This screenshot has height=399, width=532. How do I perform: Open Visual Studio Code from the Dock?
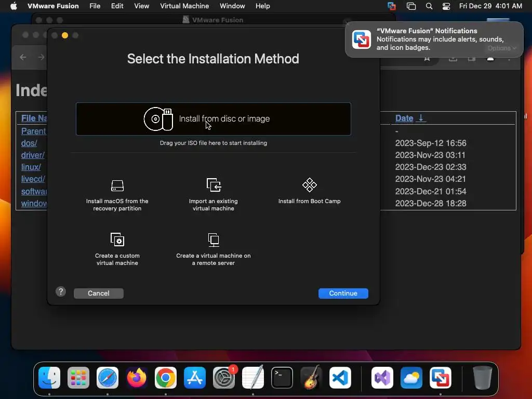pyautogui.click(x=340, y=378)
